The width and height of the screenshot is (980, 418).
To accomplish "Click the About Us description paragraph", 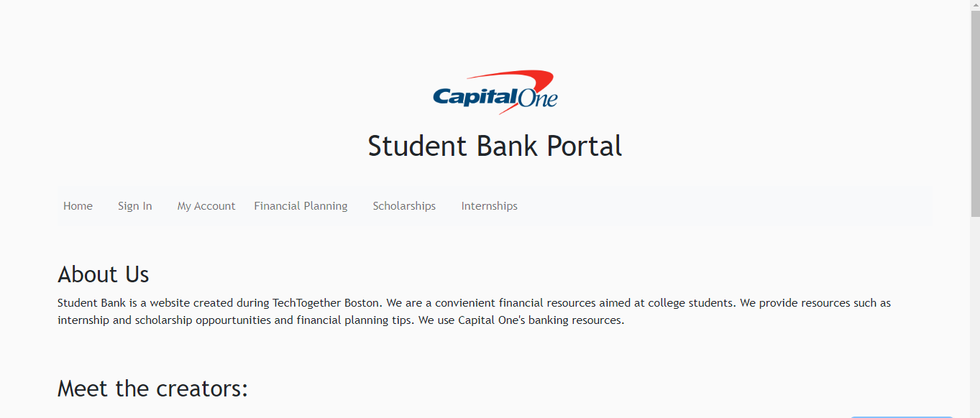I will 475,311.
